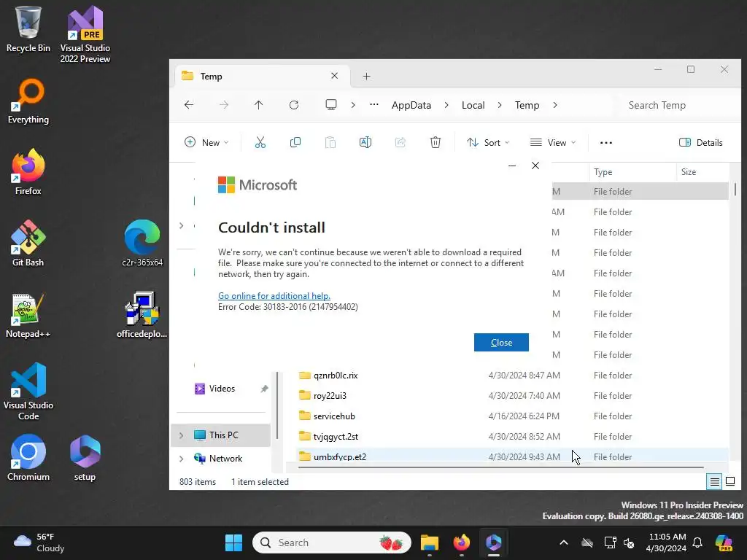Add a new Explorer tab
The image size is (747, 560).
point(366,76)
